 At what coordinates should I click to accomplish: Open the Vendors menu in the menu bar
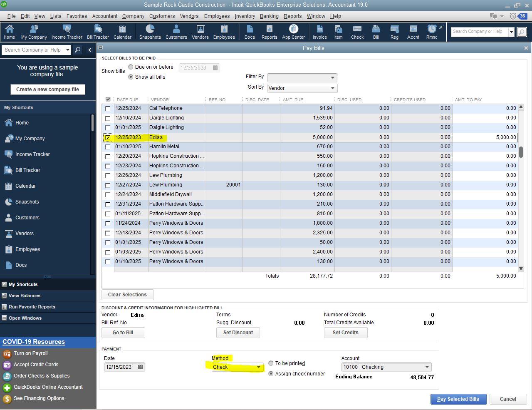pos(189,16)
